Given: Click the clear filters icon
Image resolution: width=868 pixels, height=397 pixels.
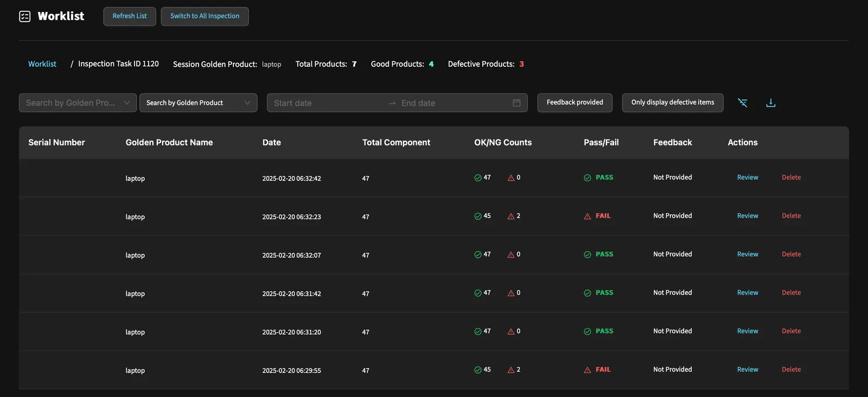Looking at the screenshot, I should point(743,103).
